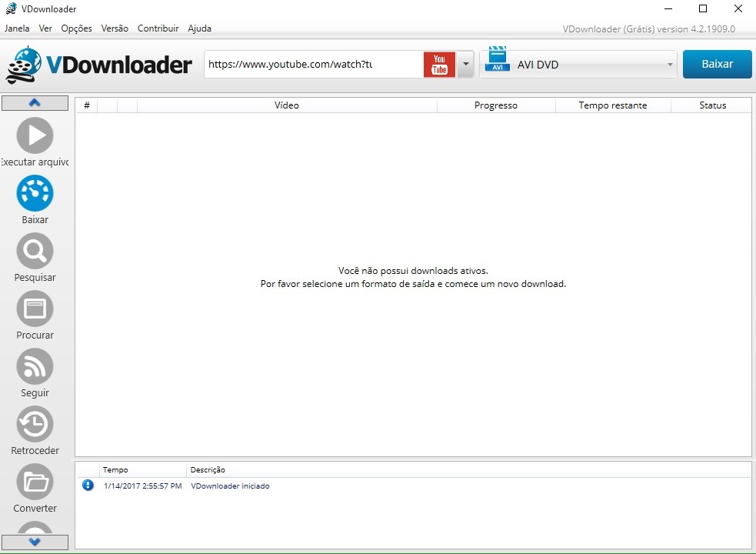Open the Converter folder icon
Screen dimensions: 756x554
point(35,482)
